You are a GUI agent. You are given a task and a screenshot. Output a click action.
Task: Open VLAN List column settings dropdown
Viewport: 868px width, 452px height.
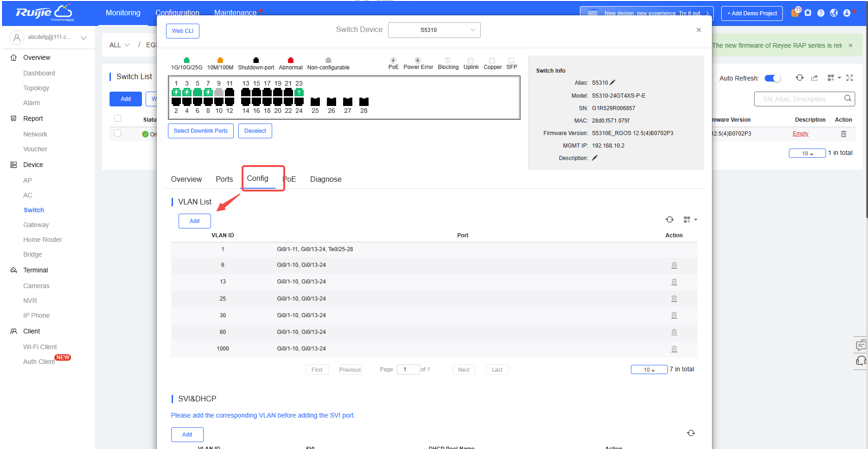[690, 220]
